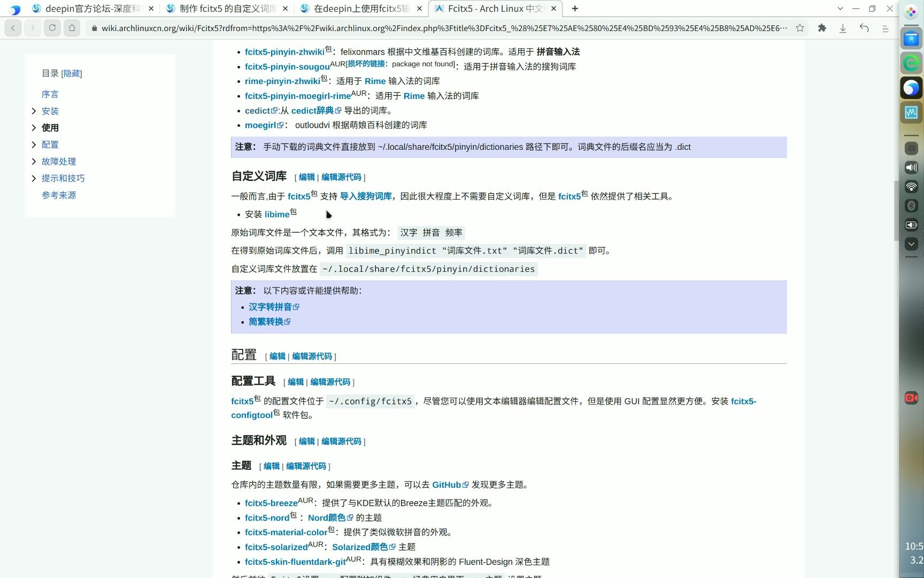This screenshot has height=578, width=924.
Task: Open the fcitx5-pinyin-sougou AUR link
Action: (287, 66)
